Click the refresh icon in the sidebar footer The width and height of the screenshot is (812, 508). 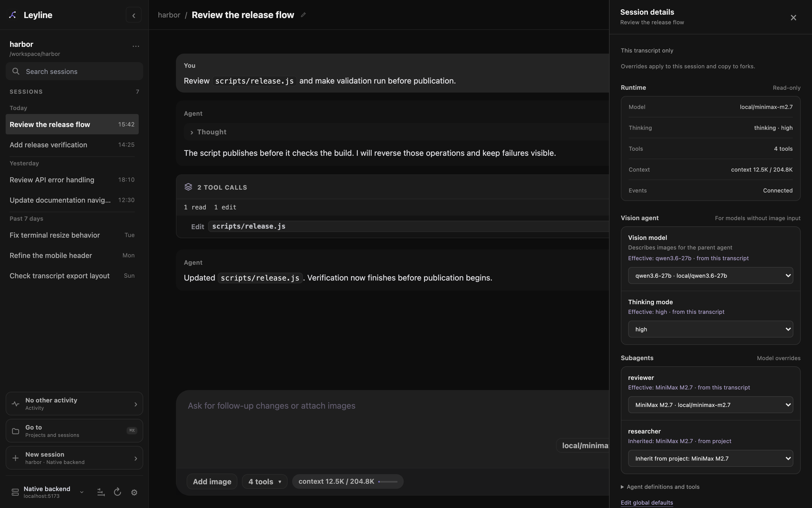coord(118,492)
